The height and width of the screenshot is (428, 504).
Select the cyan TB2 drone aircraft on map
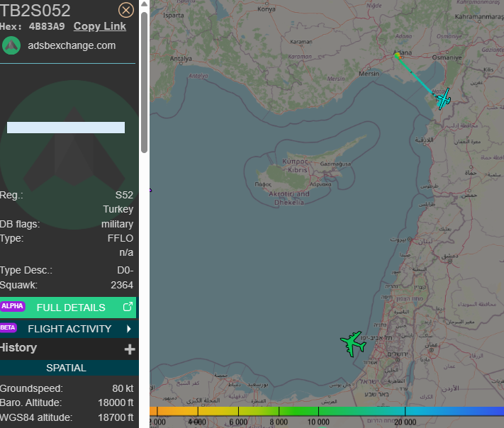tap(444, 99)
